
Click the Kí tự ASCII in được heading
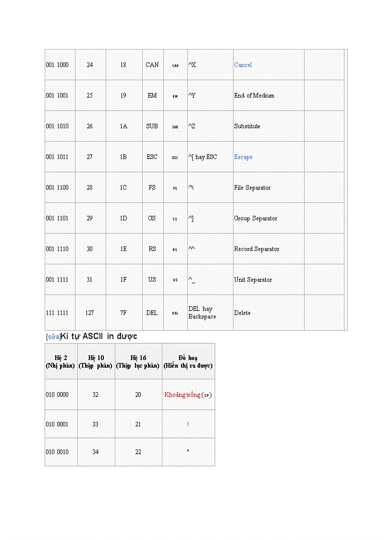point(99,336)
